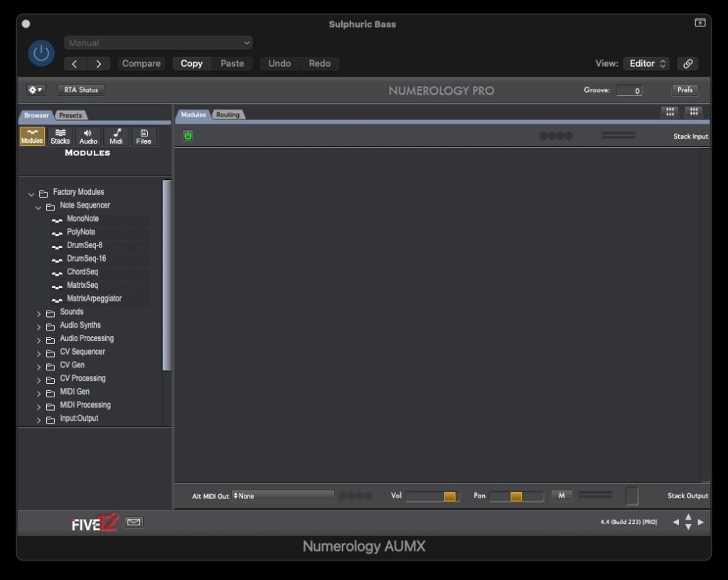This screenshot has width=728, height=580.
Task: Expand the CV Gen folder
Action: [x=38, y=367]
